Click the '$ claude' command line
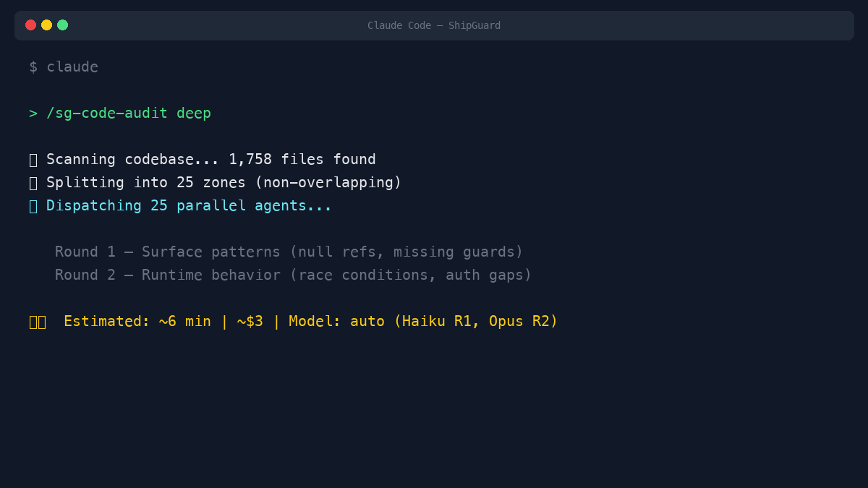Screen dimensions: 868x488 click(64, 67)
